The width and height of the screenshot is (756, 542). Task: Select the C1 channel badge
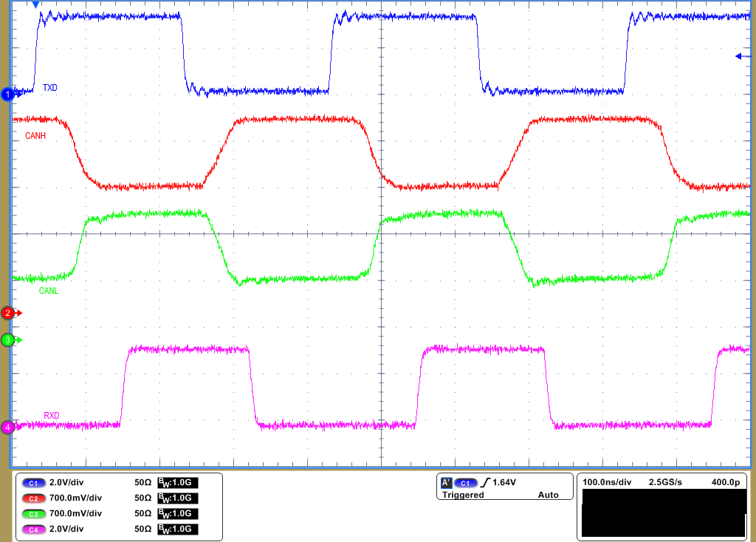coord(32,483)
